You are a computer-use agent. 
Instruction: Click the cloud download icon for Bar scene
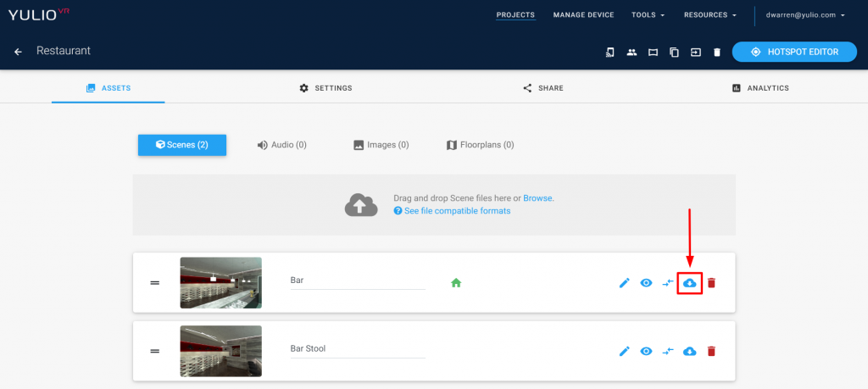click(689, 283)
